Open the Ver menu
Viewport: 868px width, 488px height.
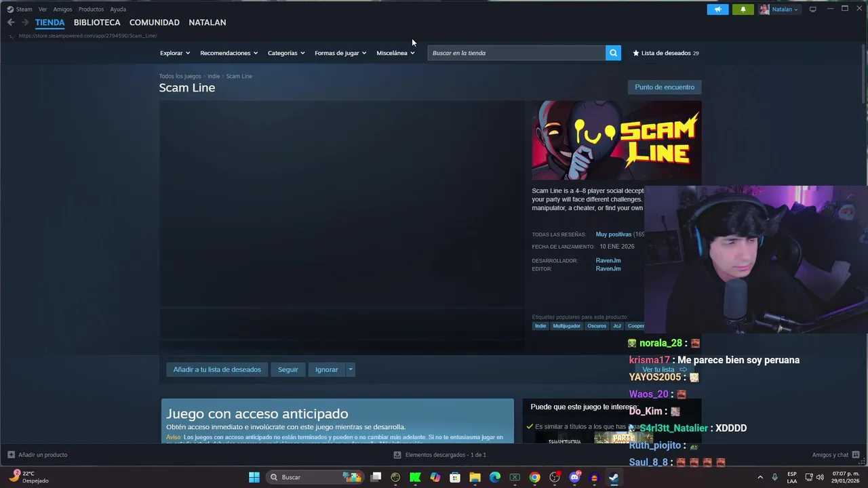(x=43, y=9)
